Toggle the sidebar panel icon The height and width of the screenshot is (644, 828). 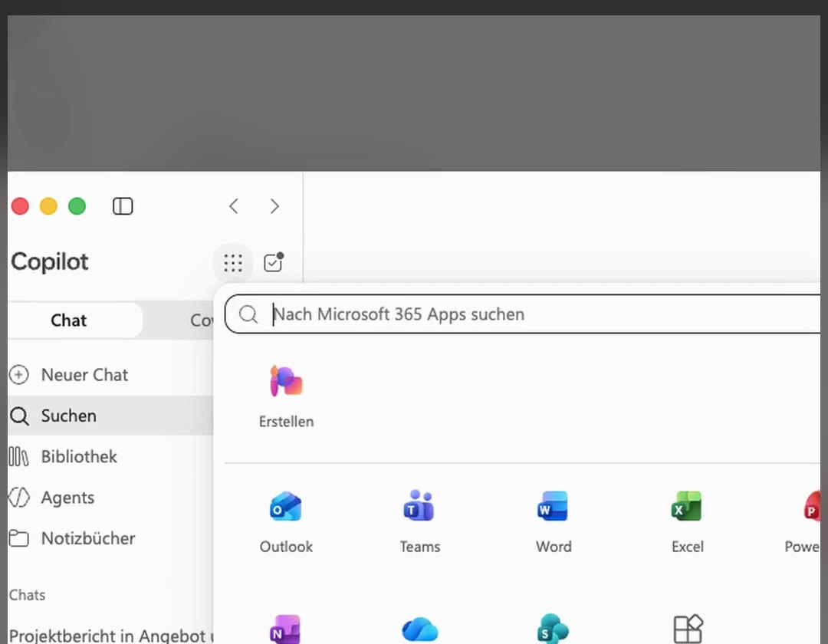tap(123, 206)
